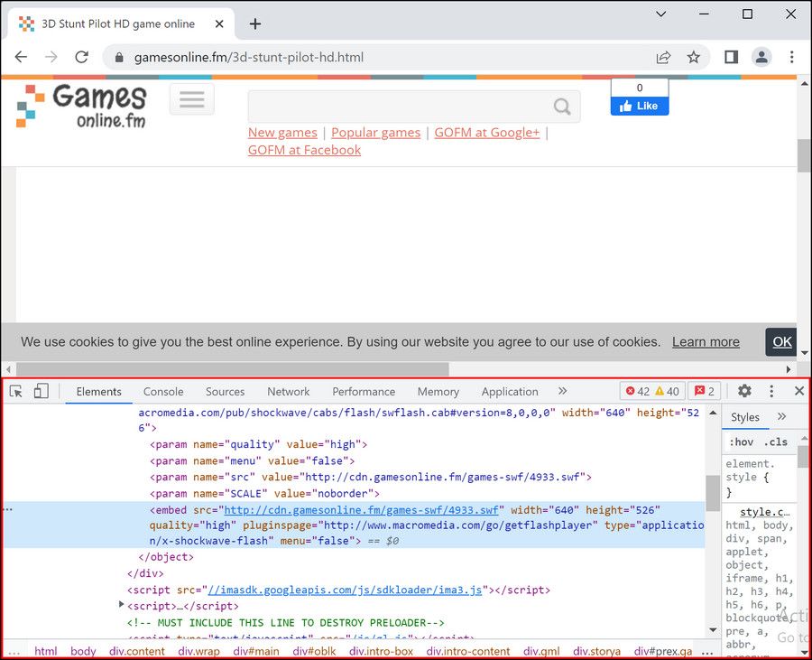Image resolution: width=812 pixels, height=660 pixels.
Task: Click the 40 warnings toggle
Action: [668, 391]
